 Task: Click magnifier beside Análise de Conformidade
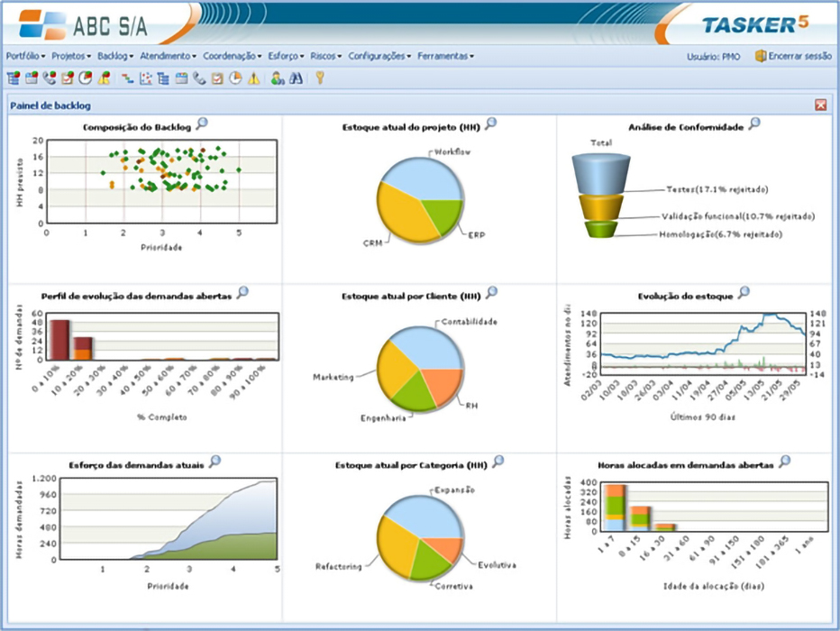[754, 124]
